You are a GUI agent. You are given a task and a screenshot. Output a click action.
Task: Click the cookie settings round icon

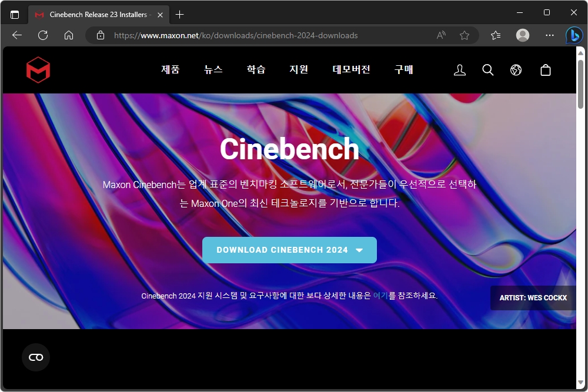click(x=36, y=357)
